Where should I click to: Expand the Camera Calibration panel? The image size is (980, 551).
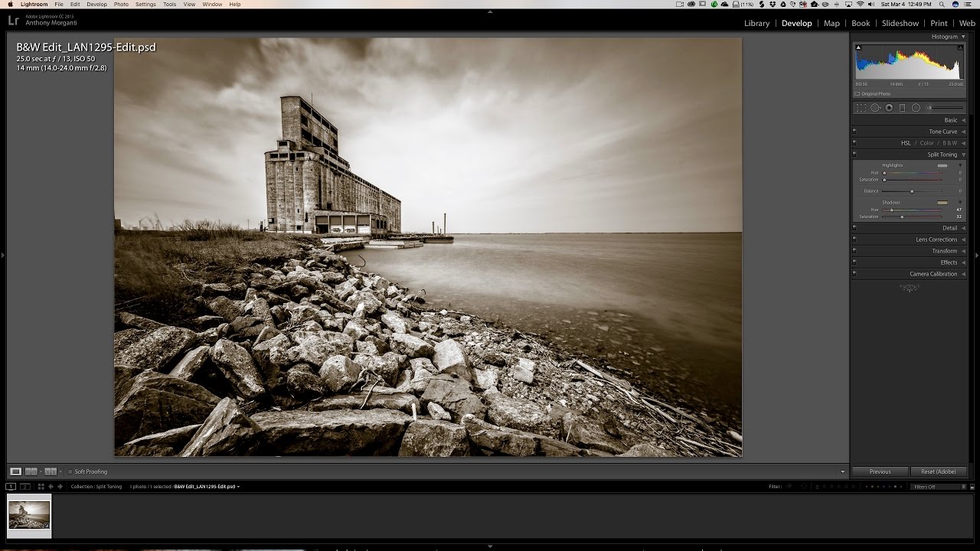click(963, 274)
